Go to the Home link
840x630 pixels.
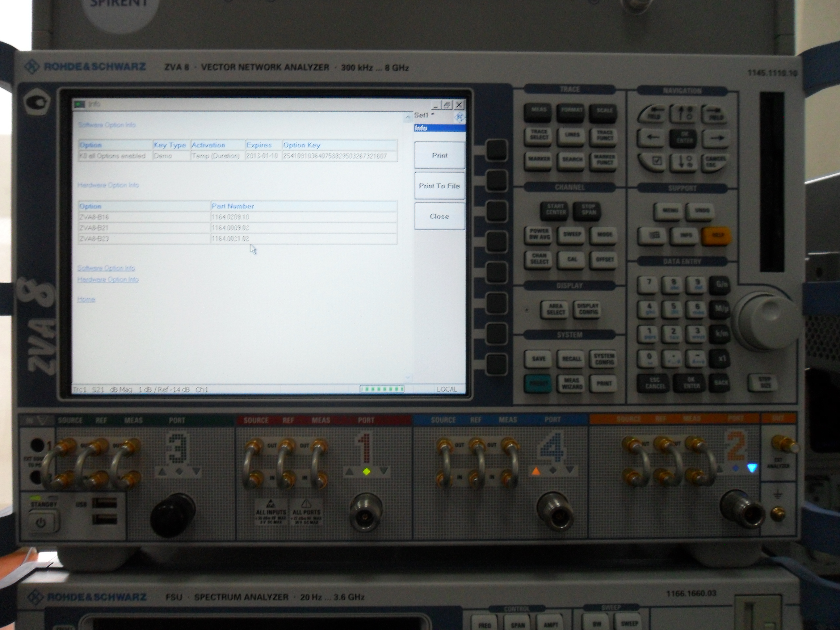86,299
